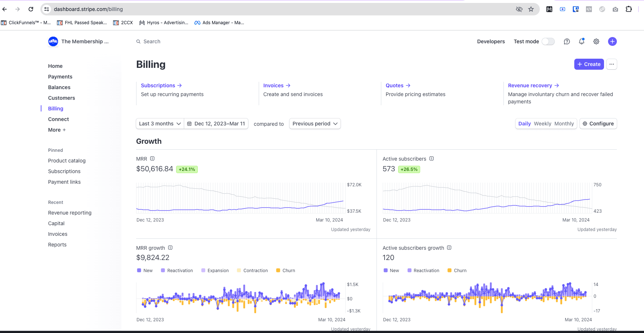The height and width of the screenshot is (333, 644).
Task: Open the Previous period comparison dropdown
Action: (315, 124)
